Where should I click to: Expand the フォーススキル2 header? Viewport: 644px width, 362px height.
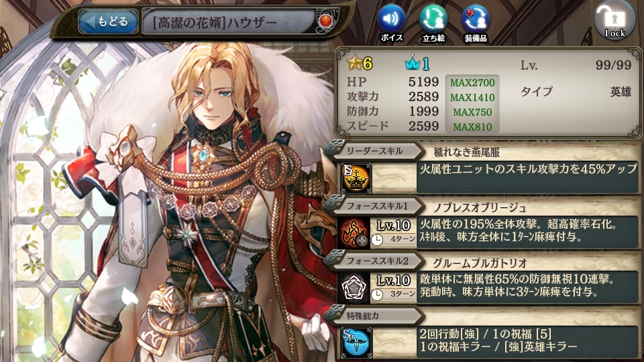374,261
